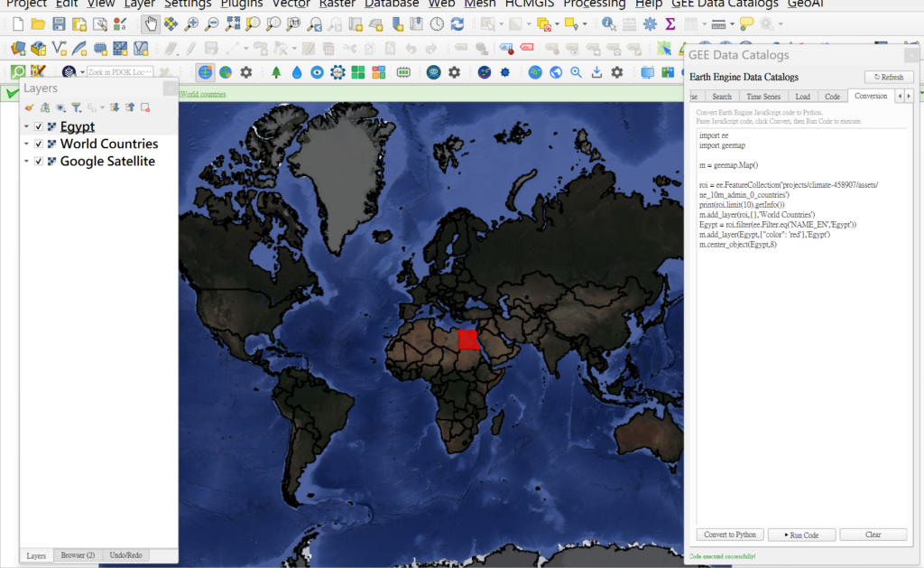Click the Zoom In magnifier tool
The width and height of the screenshot is (924, 568).
[189, 24]
